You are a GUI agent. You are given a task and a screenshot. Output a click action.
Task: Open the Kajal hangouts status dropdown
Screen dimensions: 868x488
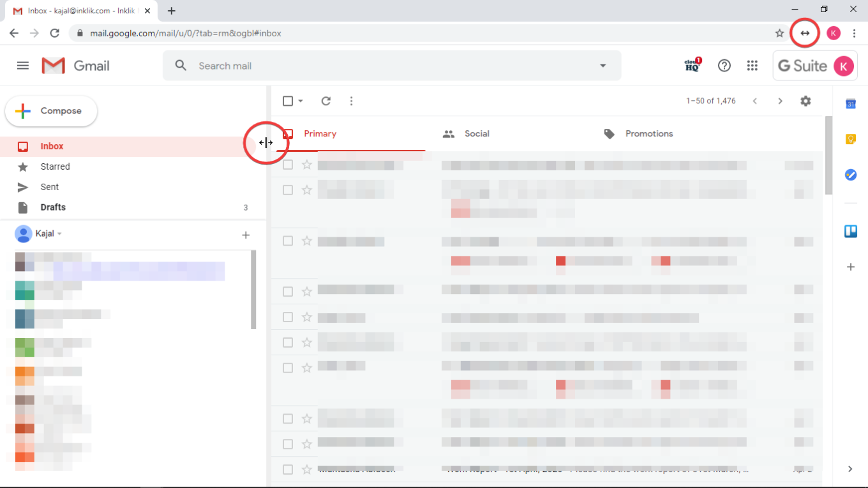[x=59, y=234]
